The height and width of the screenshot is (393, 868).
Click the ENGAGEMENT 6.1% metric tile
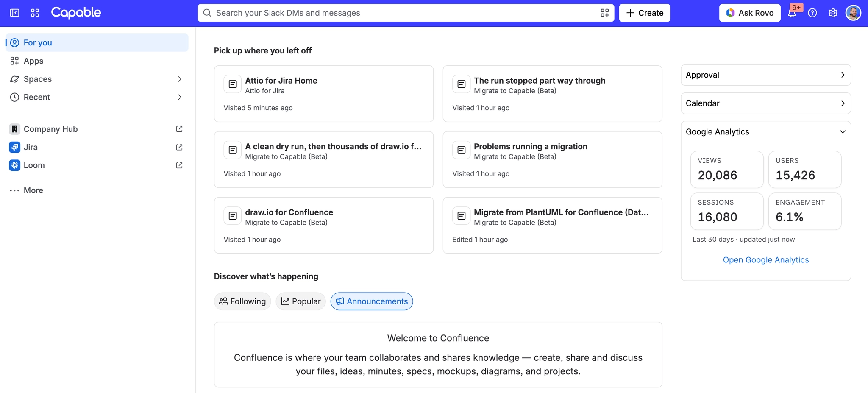point(805,212)
